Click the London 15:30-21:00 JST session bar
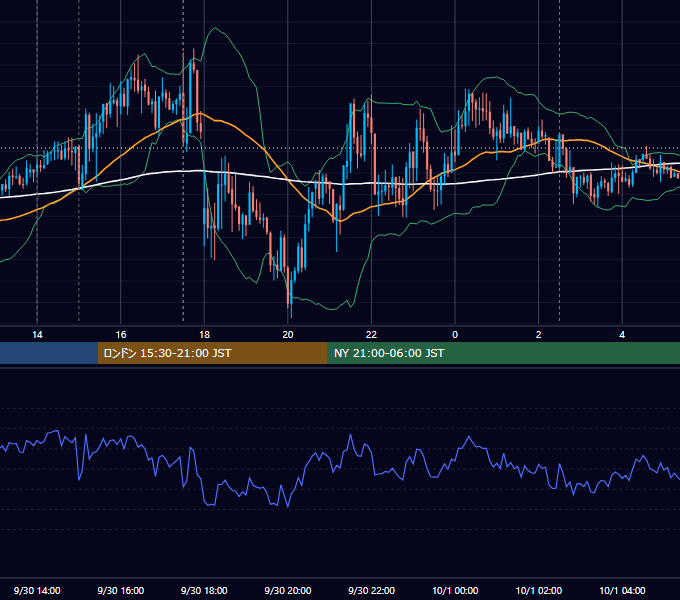The width and height of the screenshot is (680, 600). pos(212,353)
